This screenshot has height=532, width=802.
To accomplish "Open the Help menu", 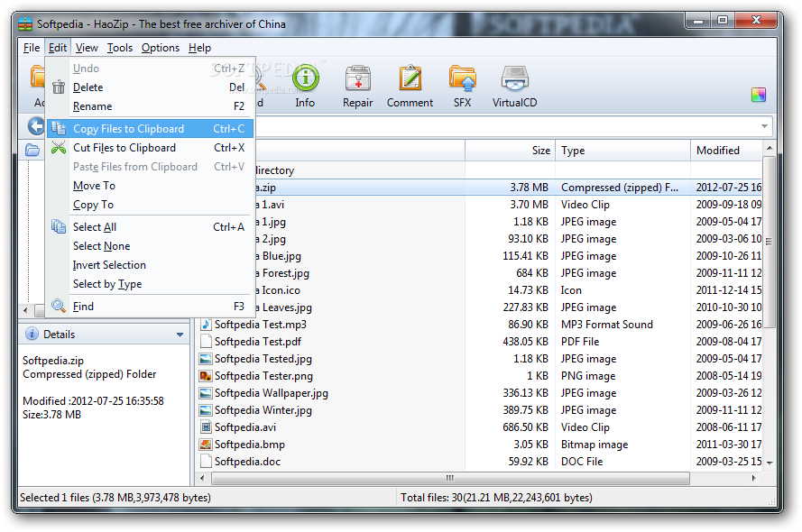I will click(199, 48).
